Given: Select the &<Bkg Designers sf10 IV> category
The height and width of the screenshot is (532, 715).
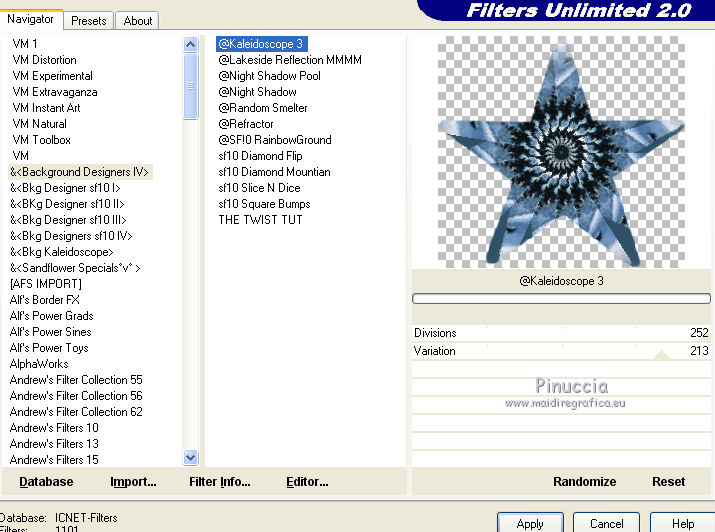Looking at the screenshot, I should click(71, 236).
